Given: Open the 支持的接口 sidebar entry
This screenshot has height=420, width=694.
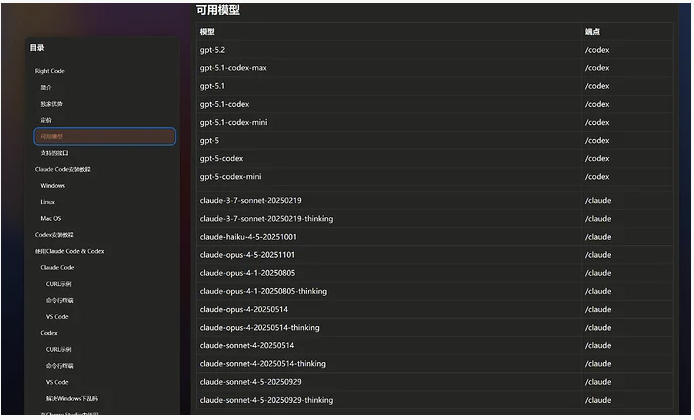Looking at the screenshot, I should pos(54,153).
